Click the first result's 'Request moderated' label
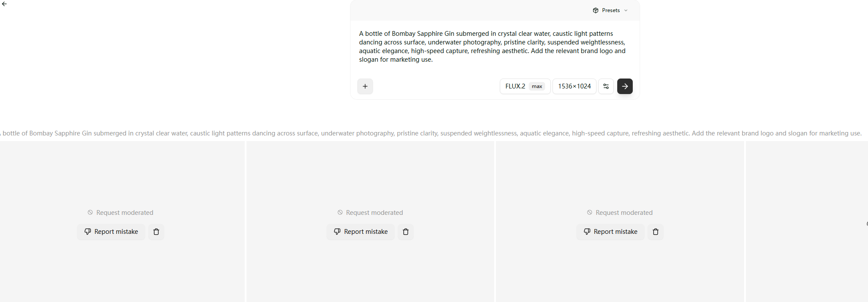 124,213
